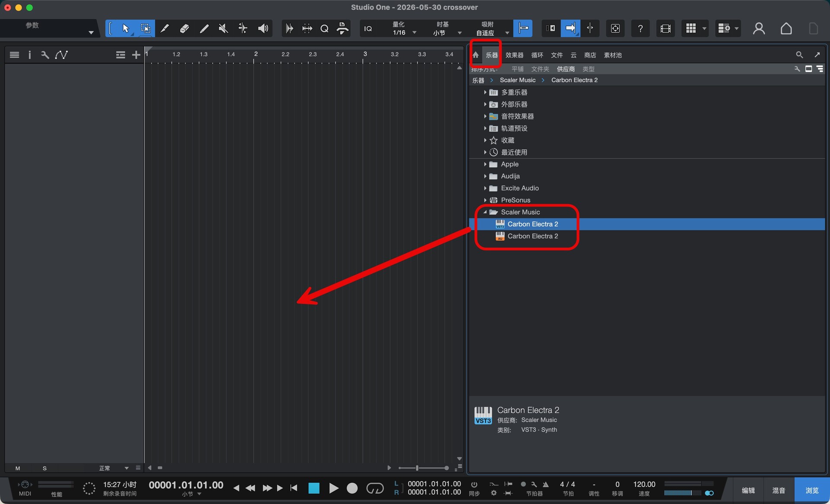Open the help question mark button
The image size is (830, 504).
click(640, 29)
